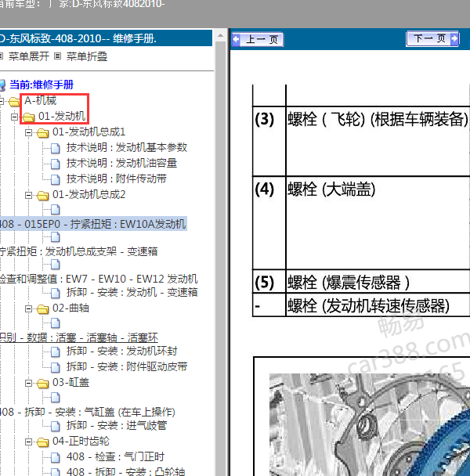Click document icon for 发动机基本参数
The height and width of the screenshot is (476, 470).
56,148
